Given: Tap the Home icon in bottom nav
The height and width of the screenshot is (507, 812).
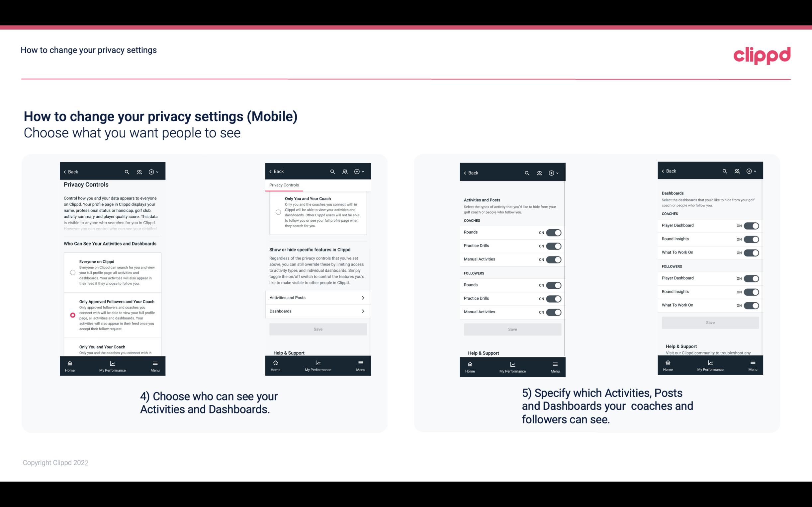Looking at the screenshot, I should pos(69,365).
